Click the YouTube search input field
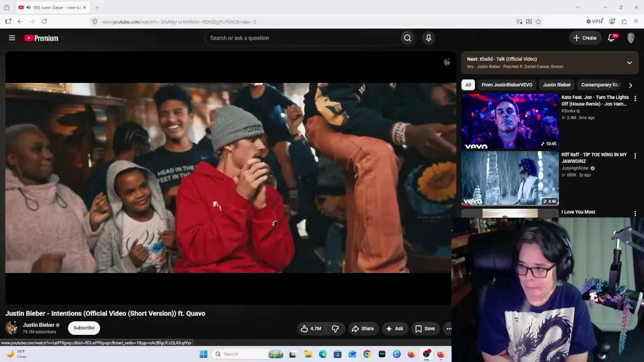 pyautogui.click(x=303, y=38)
